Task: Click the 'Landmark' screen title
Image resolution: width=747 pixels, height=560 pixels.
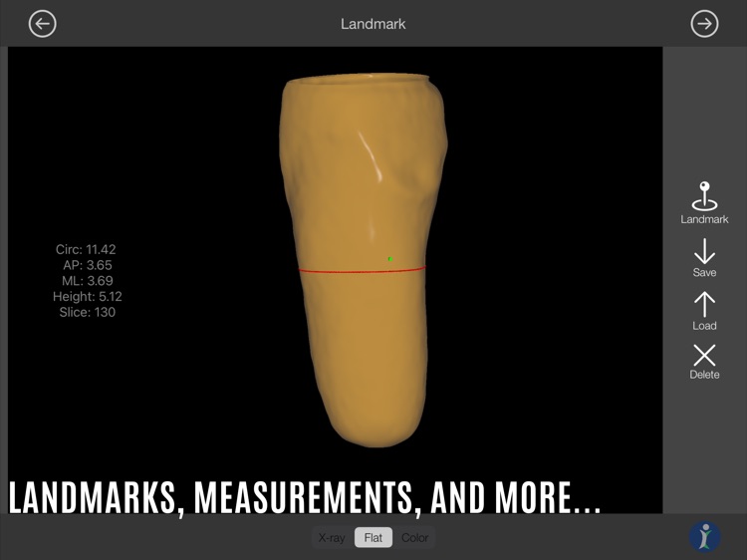Action: (373, 24)
